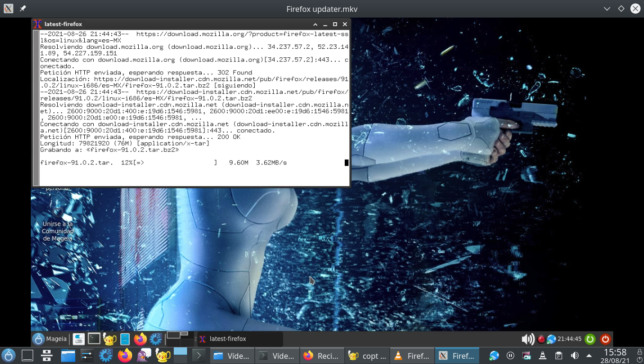This screenshot has width=644, height=364.
Task: Launch Firefox from the video's inner panel
Action: click(x=140, y=339)
